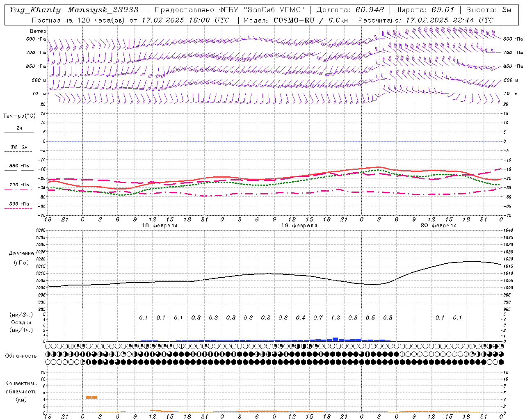Click the '1.2' precipitation value

(336, 317)
